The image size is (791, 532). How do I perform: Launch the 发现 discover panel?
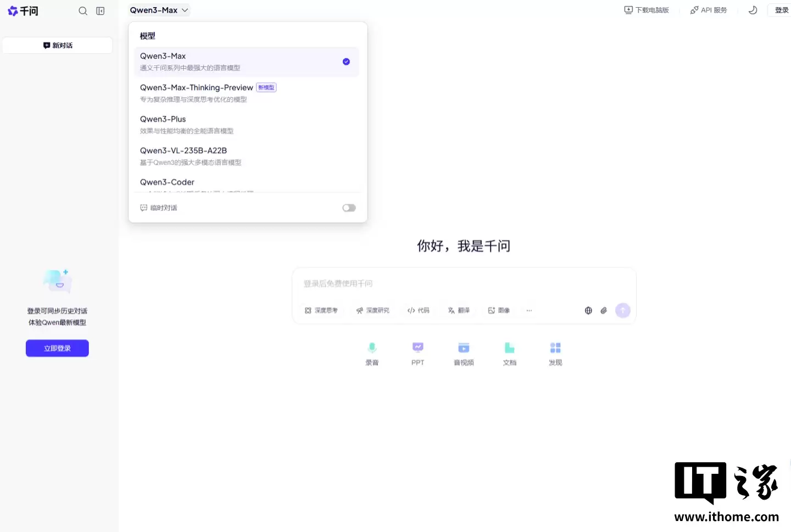coord(555,353)
